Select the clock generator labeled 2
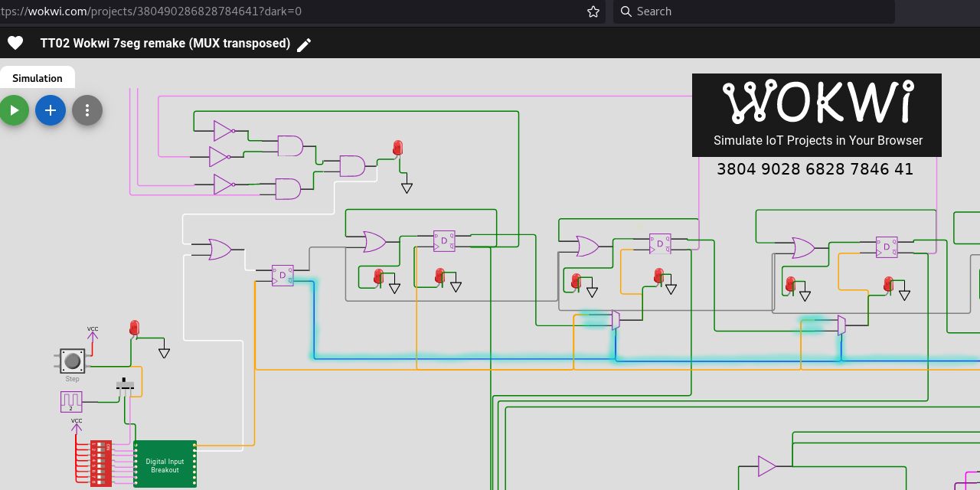Image resolution: width=980 pixels, height=490 pixels. click(x=70, y=401)
